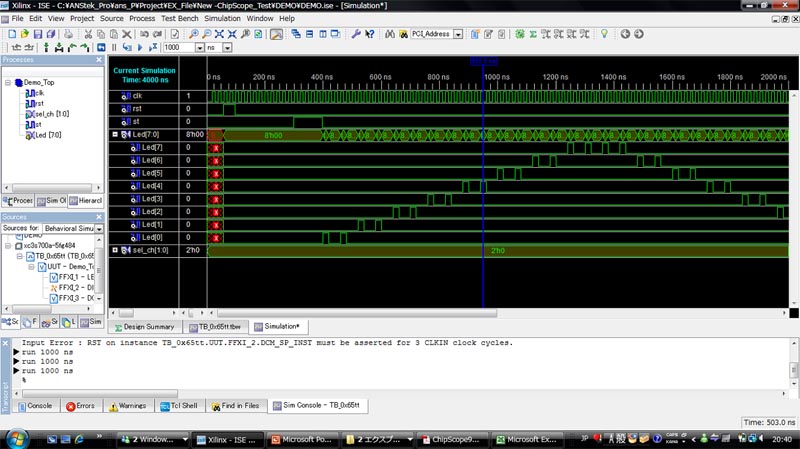Collapse the Demo_Top tree node

point(8,82)
